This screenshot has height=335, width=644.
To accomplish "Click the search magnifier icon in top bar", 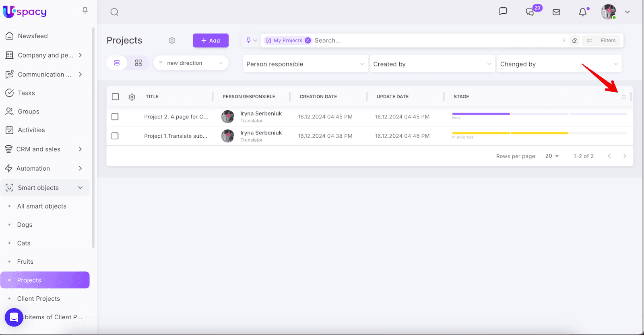I will point(114,12).
